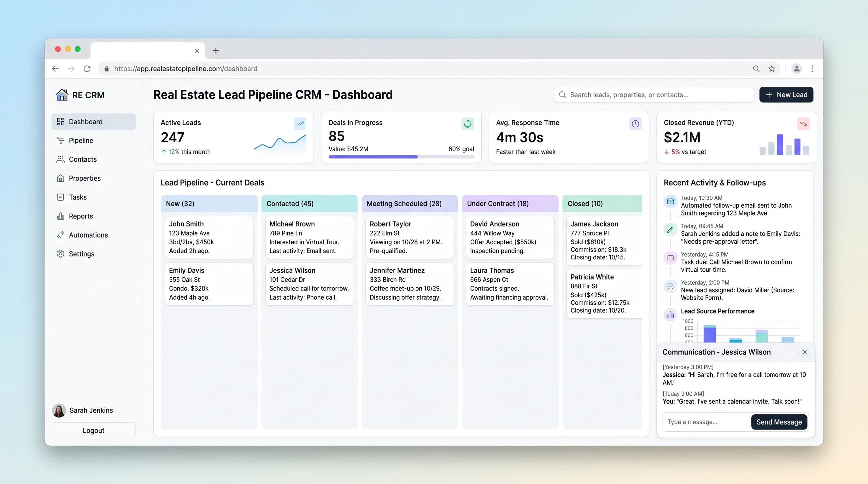The height and width of the screenshot is (484, 868).
Task: Click the calendar icon for the Michael Brown task
Action: 670,258
